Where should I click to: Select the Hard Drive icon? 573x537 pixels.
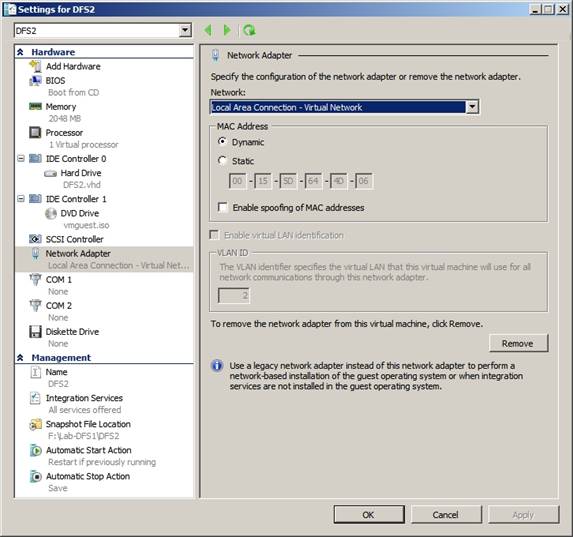(50, 173)
